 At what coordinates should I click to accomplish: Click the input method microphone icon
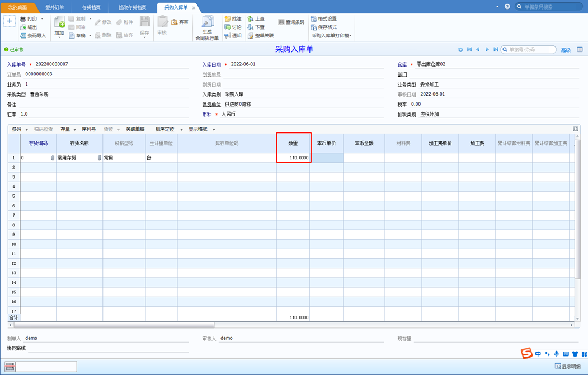click(x=557, y=354)
